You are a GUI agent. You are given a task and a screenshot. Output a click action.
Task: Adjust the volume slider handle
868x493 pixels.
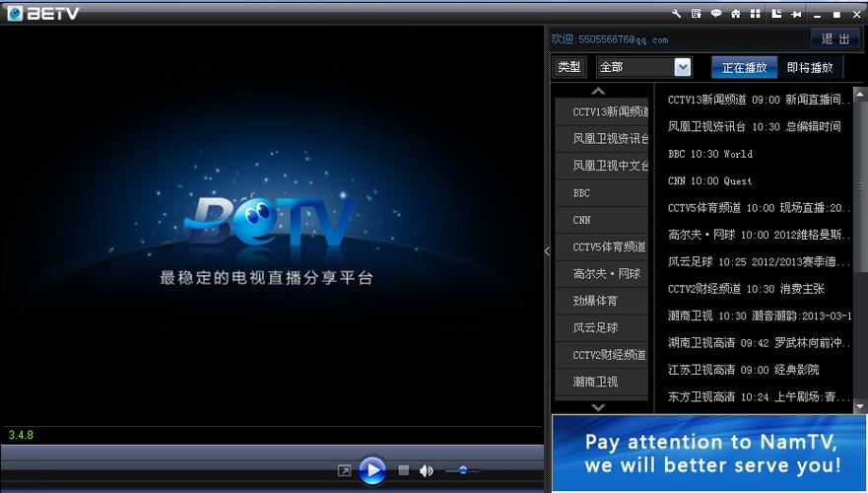(x=463, y=470)
